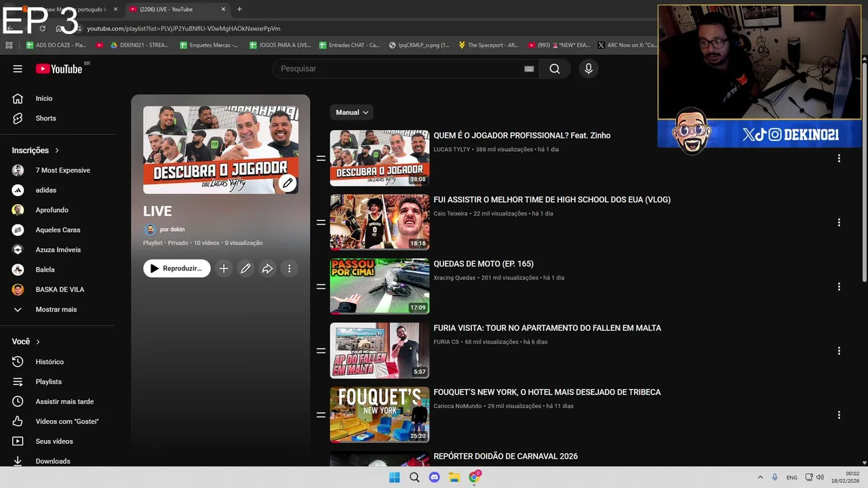Open the Manual sort dropdown
The image size is (868, 488).
(x=352, y=113)
